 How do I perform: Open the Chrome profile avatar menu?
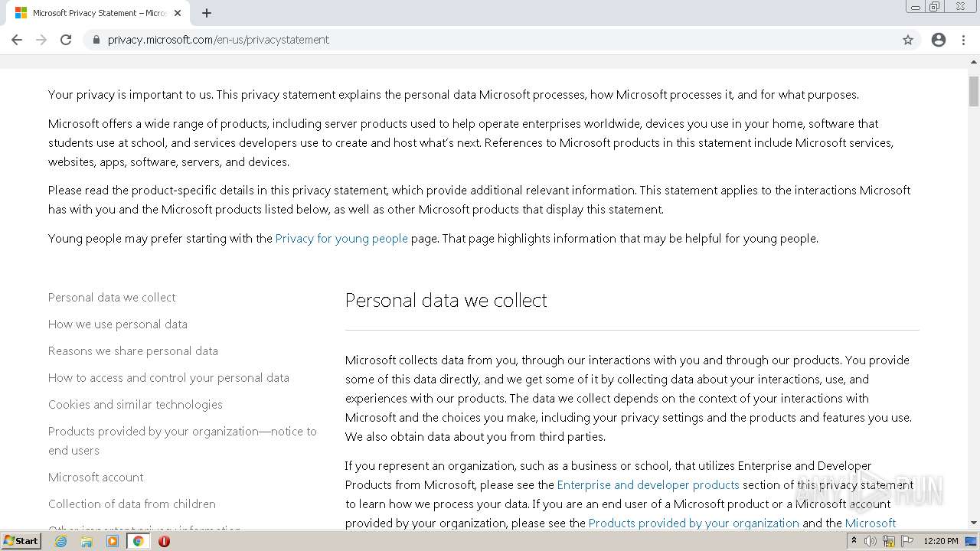click(939, 40)
